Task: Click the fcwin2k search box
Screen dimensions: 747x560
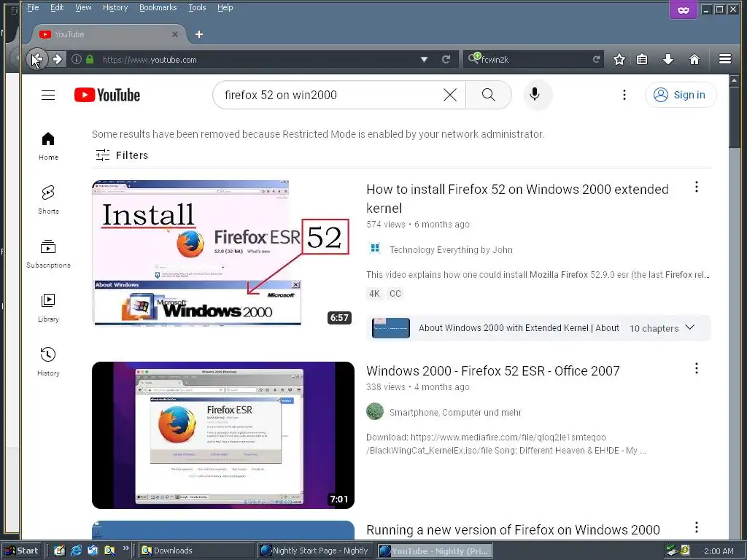Action: [535, 60]
